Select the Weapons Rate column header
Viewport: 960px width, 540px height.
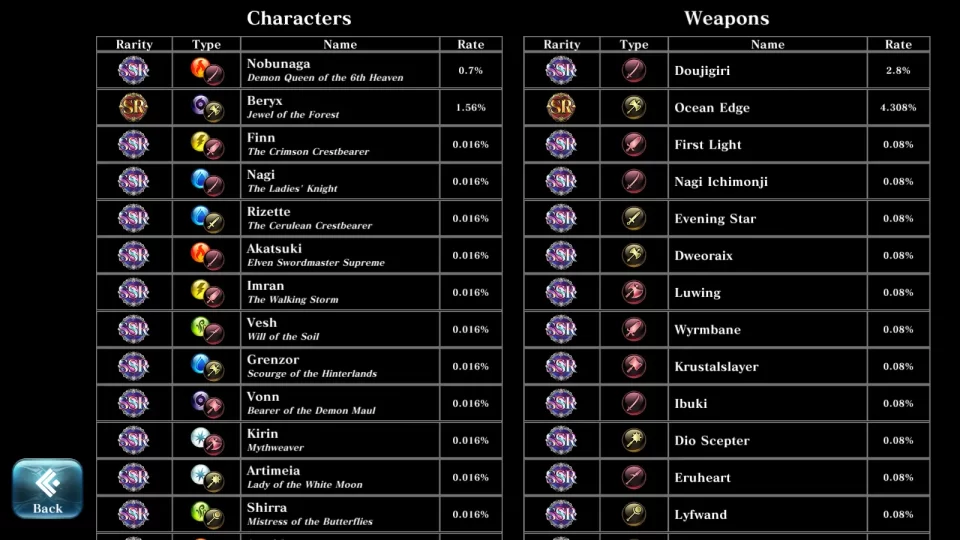click(898, 44)
